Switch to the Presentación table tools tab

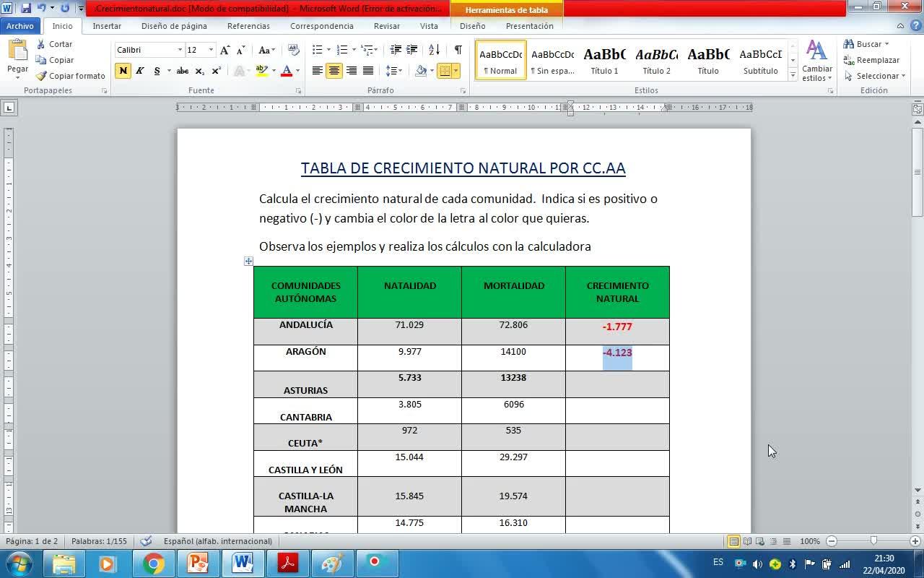[530, 26]
